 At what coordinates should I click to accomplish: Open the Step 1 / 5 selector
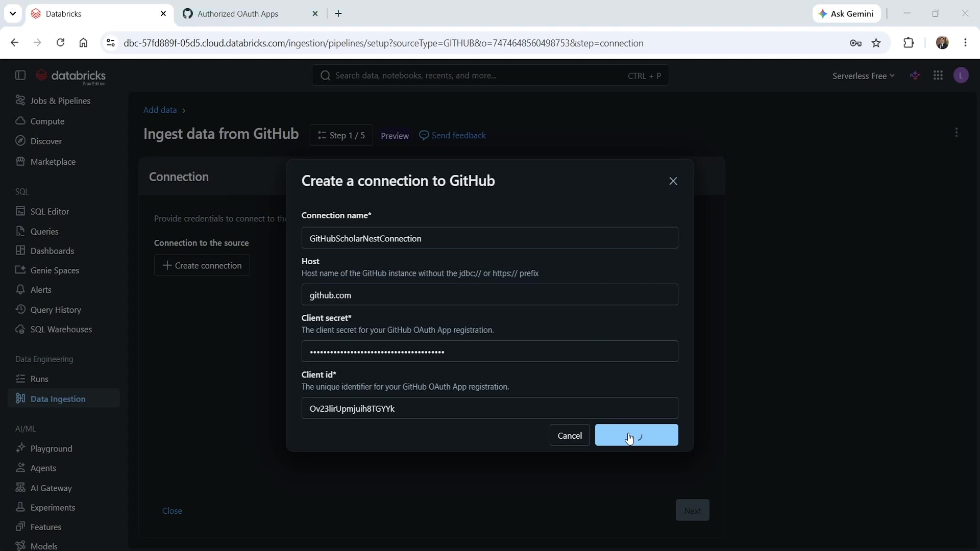pyautogui.click(x=341, y=135)
